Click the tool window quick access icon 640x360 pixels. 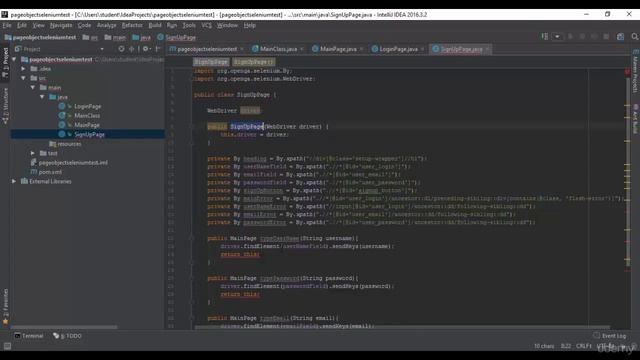(7, 346)
